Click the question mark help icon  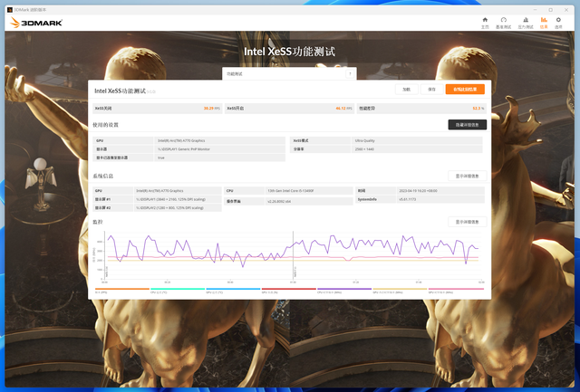351,74
